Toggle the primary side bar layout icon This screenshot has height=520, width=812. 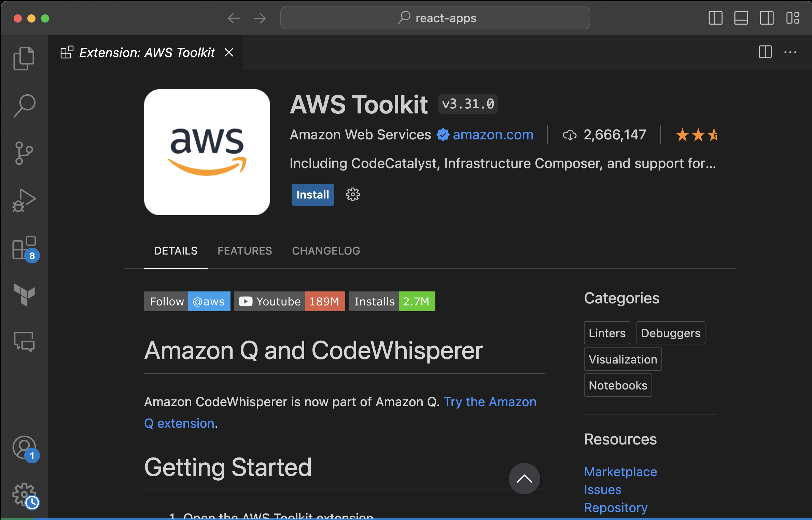click(x=715, y=18)
